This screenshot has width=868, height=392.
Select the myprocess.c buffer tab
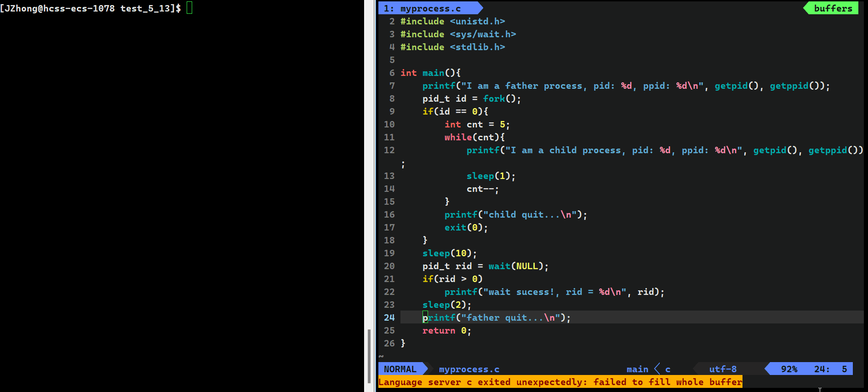430,8
